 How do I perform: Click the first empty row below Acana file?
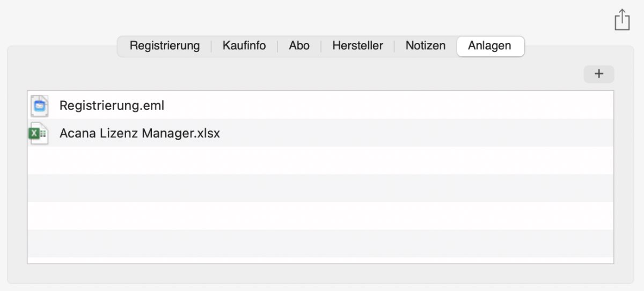320,160
